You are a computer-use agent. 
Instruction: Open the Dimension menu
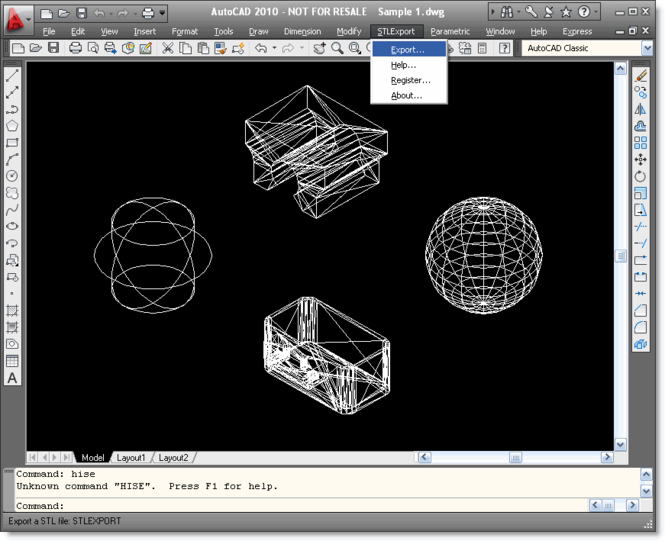pyautogui.click(x=302, y=31)
